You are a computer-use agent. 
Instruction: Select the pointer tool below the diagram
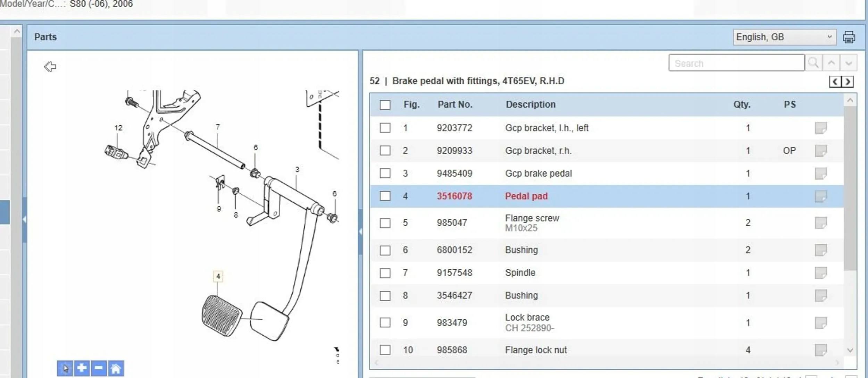point(65,368)
